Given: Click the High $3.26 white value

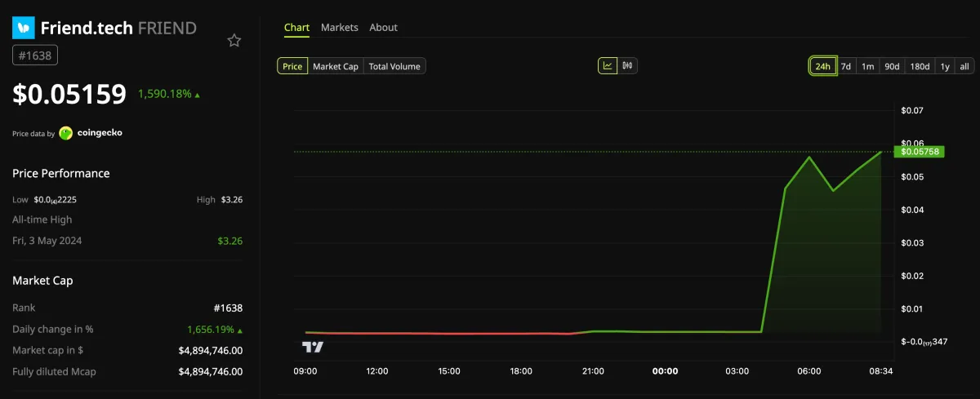Looking at the screenshot, I should [232, 199].
